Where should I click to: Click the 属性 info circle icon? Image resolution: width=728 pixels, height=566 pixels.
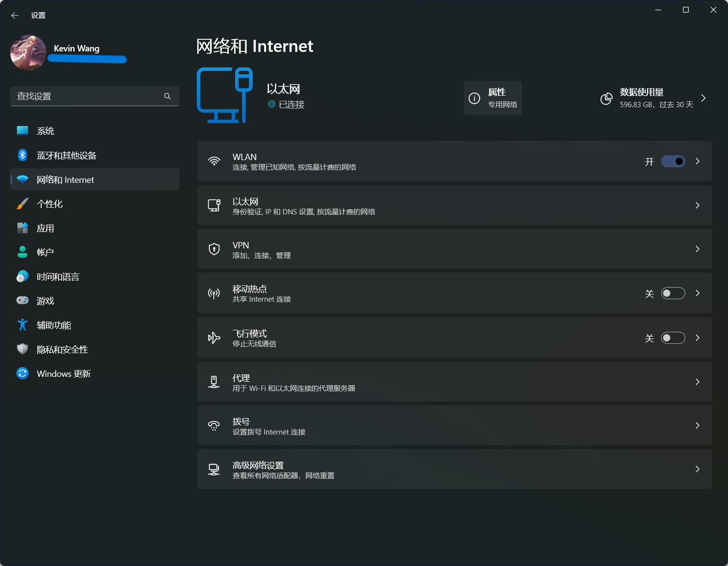click(x=475, y=98)
